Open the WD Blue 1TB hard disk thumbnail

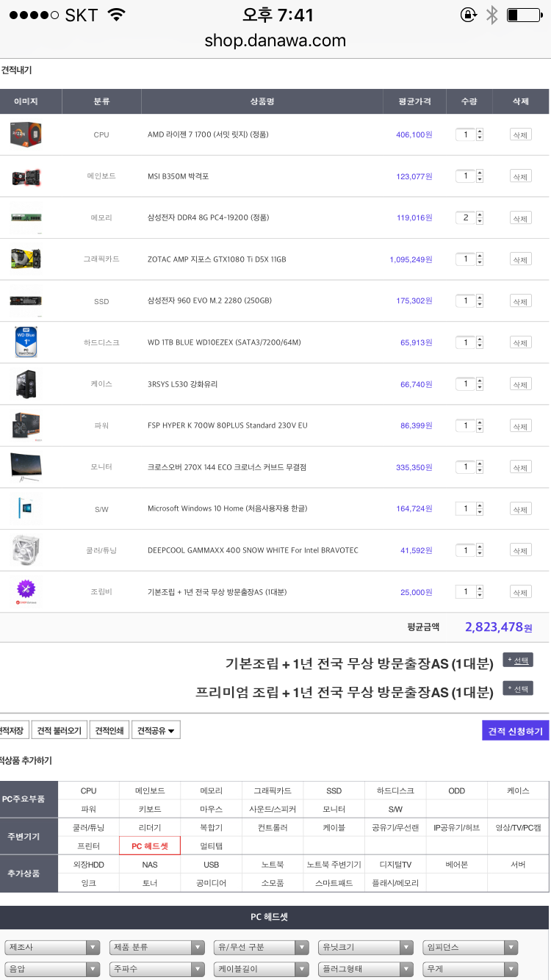point(26,342)
